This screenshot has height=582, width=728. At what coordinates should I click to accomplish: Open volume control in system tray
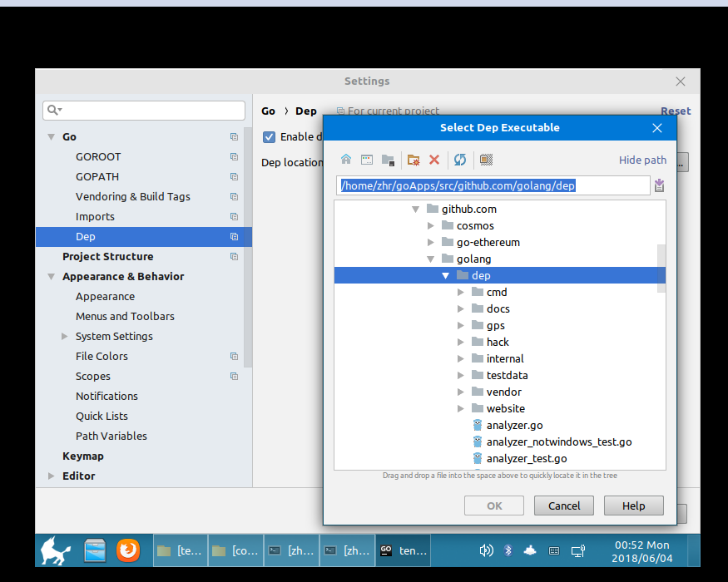click(486, 551)
